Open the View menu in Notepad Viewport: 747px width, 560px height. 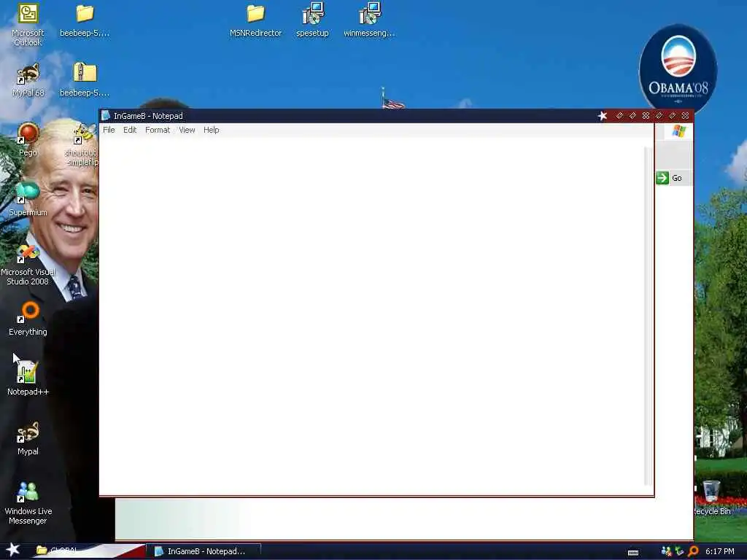(x=187, y=130)
